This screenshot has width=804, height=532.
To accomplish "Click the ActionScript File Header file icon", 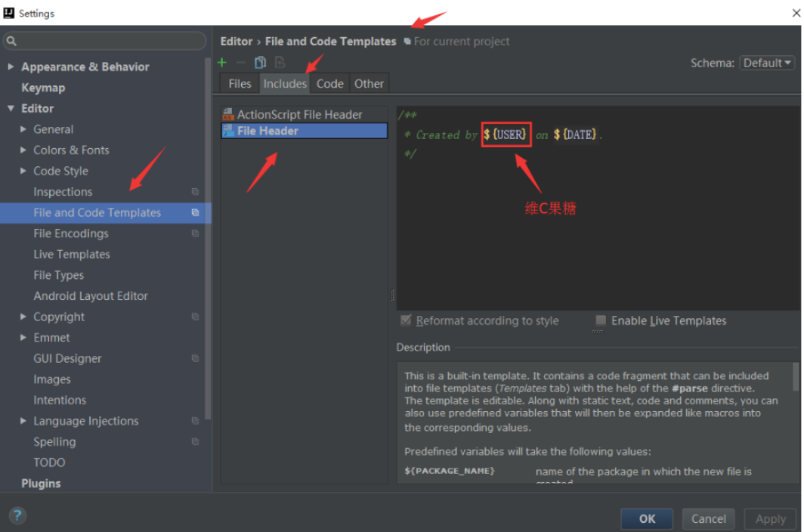I will [x=228, y=114].
